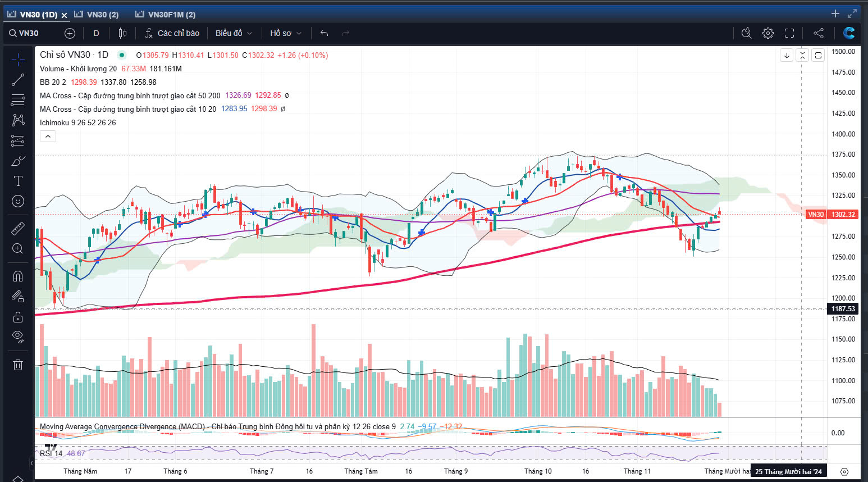Open time axis settings target icon
Screen dimensions: 868x482
pyautogui.click(x=844, y=472)
